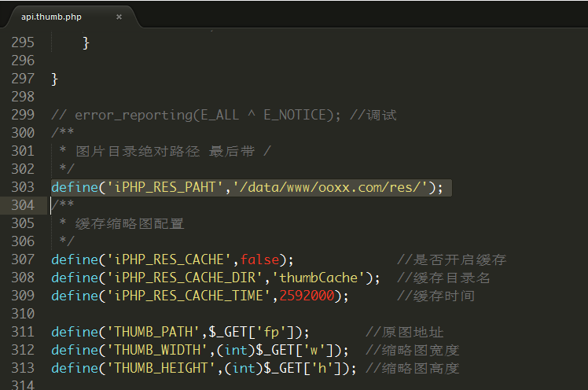Click line number 298 in gutter
588x390 pixels.
(x=23, y=97)
